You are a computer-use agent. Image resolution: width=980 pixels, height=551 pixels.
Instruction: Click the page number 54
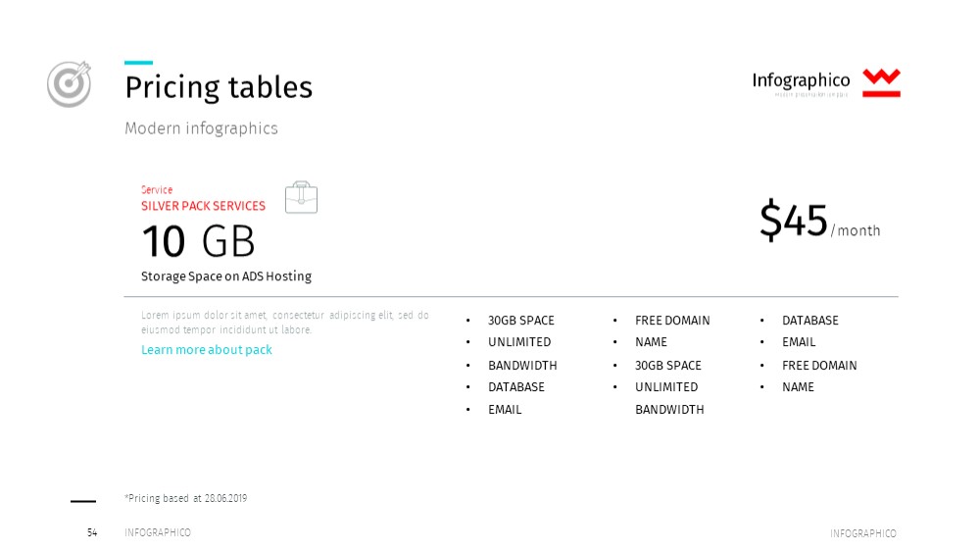click(92, 532)
